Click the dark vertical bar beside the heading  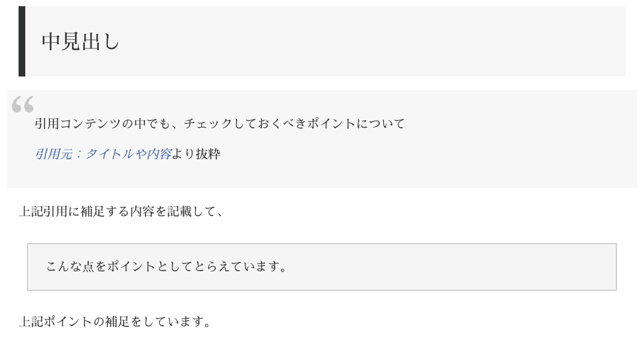point(22,41)
